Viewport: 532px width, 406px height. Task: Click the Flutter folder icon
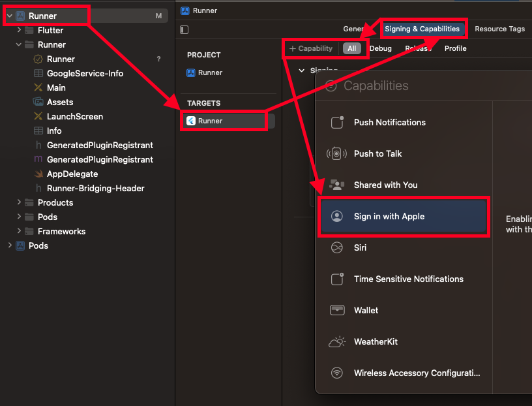(x=29, y=30)
